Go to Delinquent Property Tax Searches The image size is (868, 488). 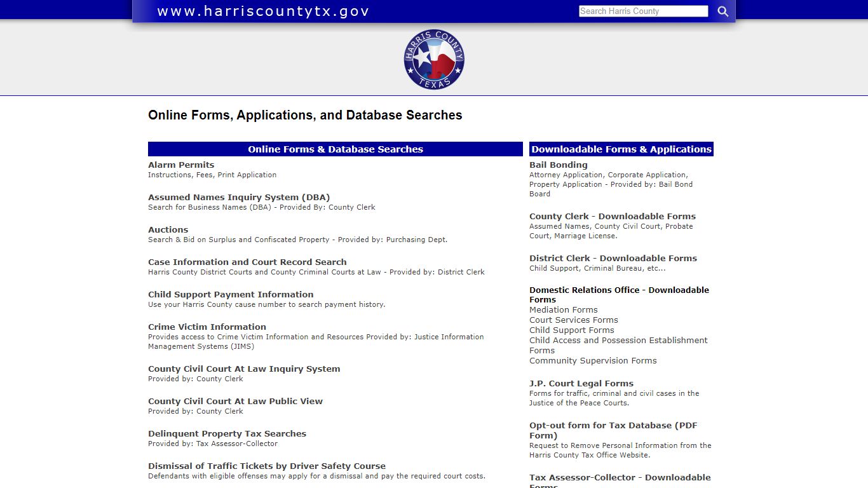tap(227, 433)
